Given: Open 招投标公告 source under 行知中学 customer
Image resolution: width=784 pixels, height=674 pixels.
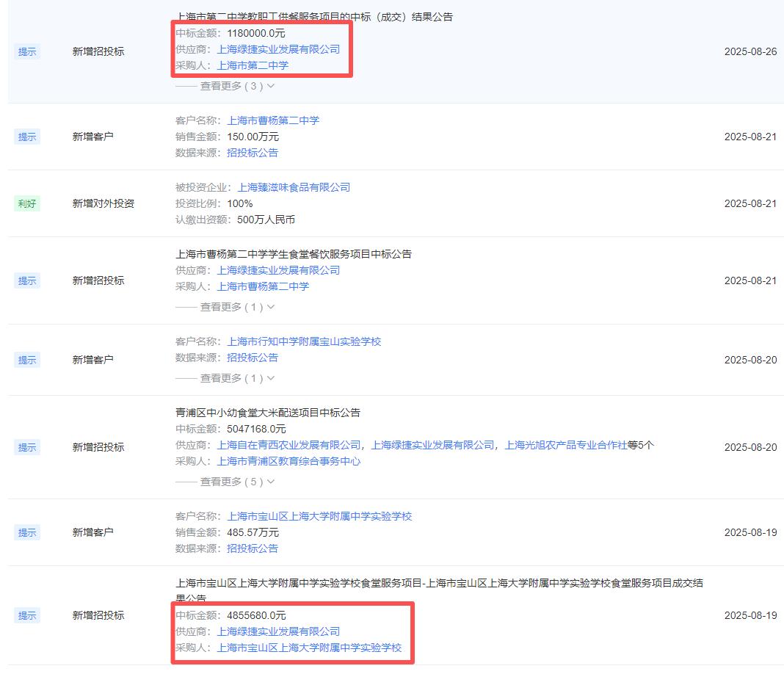Looking at the screenshot, I should 253,358.
